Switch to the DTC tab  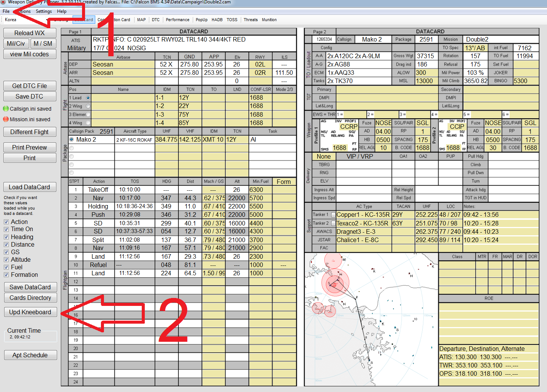156,20
